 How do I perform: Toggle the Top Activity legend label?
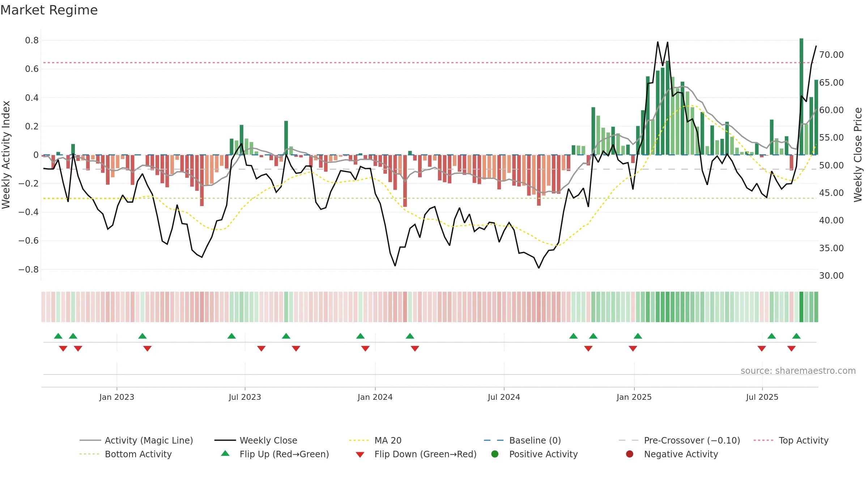coord(804,440)
